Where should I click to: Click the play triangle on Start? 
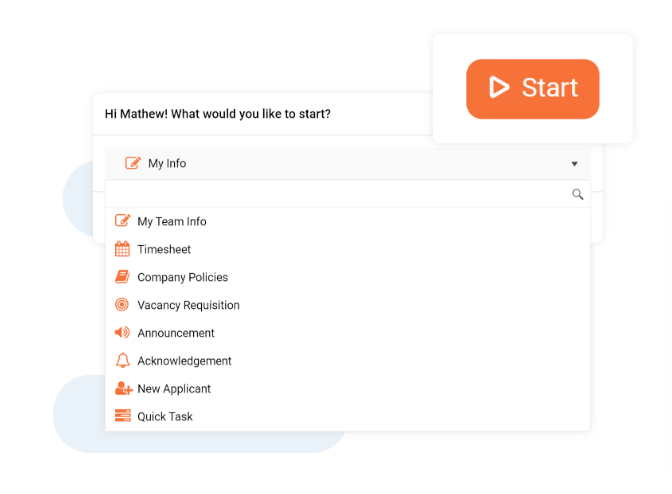click(x=499, y=87)
